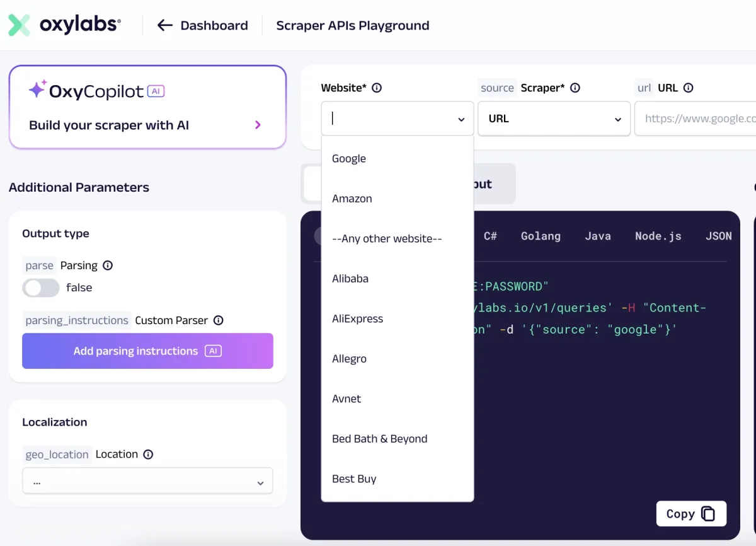Viewport: 756px width, 546px height.
Task: Click the parse parameter tag
Action: pos(39,265)
